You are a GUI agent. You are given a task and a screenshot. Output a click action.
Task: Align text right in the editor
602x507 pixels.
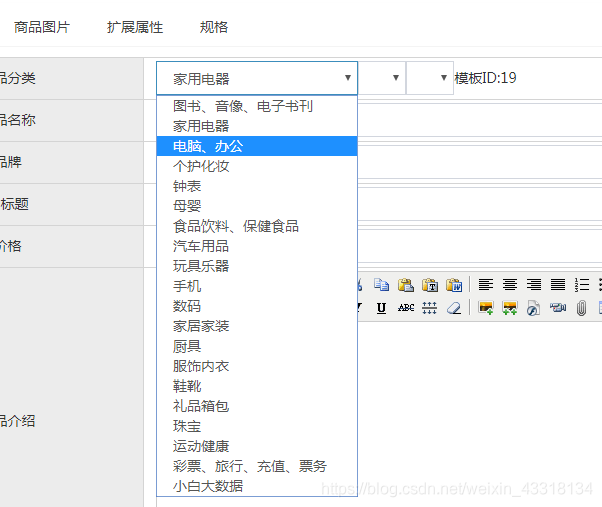[x=534, y=285]
